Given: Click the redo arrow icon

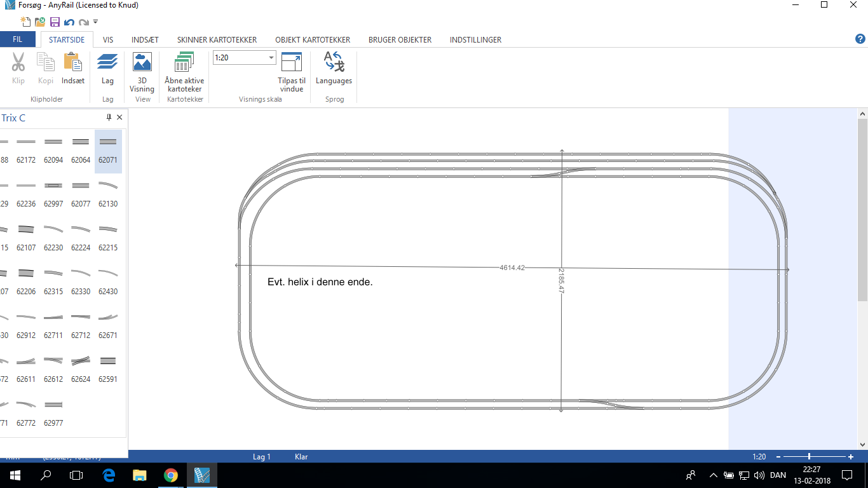Looking at the screenshot, I should [x=83, y=22].
